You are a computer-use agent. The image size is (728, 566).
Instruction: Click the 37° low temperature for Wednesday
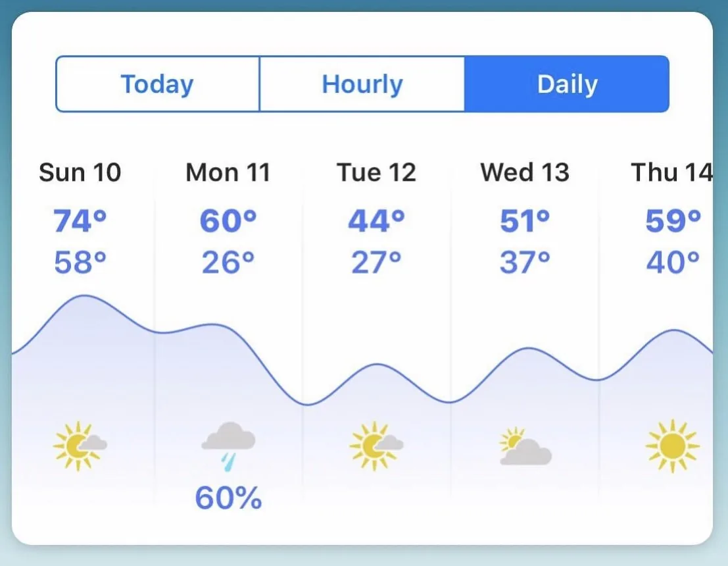525,263
